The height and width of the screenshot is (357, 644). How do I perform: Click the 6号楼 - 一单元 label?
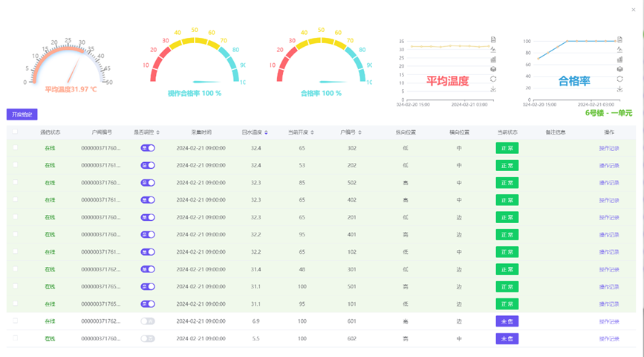pyautogui.click(x=608, y=113)
